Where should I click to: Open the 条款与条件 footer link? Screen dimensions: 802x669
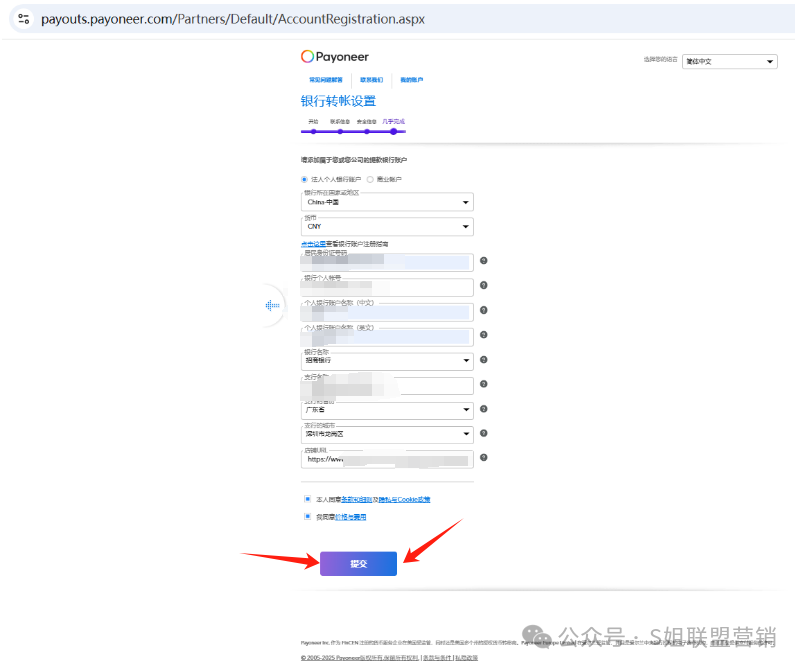click(437, 658)
